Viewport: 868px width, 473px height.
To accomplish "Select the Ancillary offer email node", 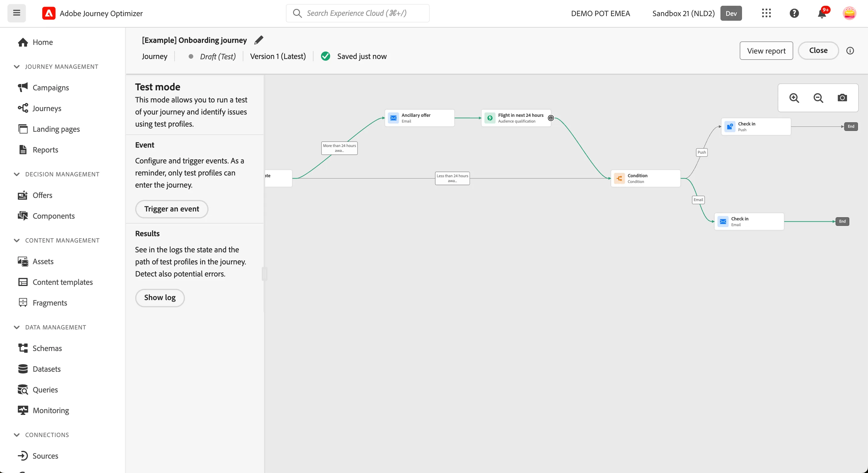I will click(420, 118).
